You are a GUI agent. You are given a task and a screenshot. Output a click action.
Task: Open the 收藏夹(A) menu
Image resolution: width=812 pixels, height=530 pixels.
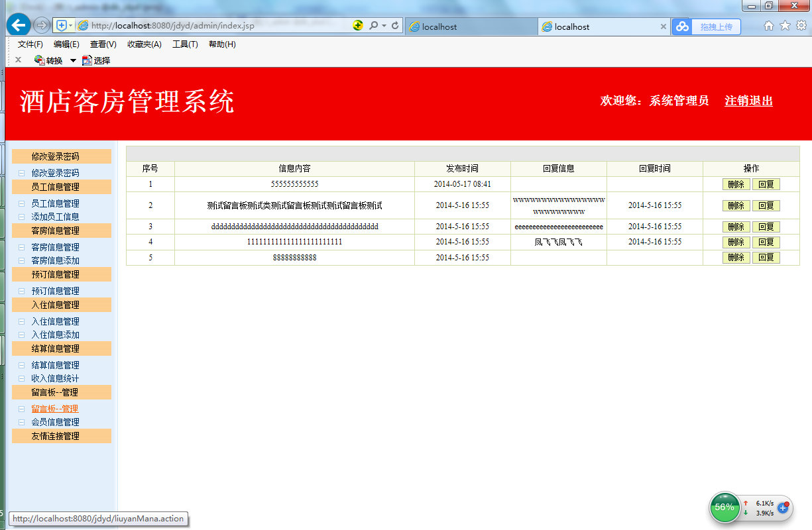point(144,44)
